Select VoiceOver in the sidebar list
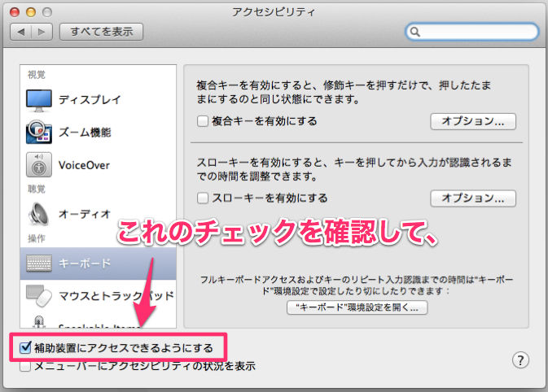 point(99,165)
